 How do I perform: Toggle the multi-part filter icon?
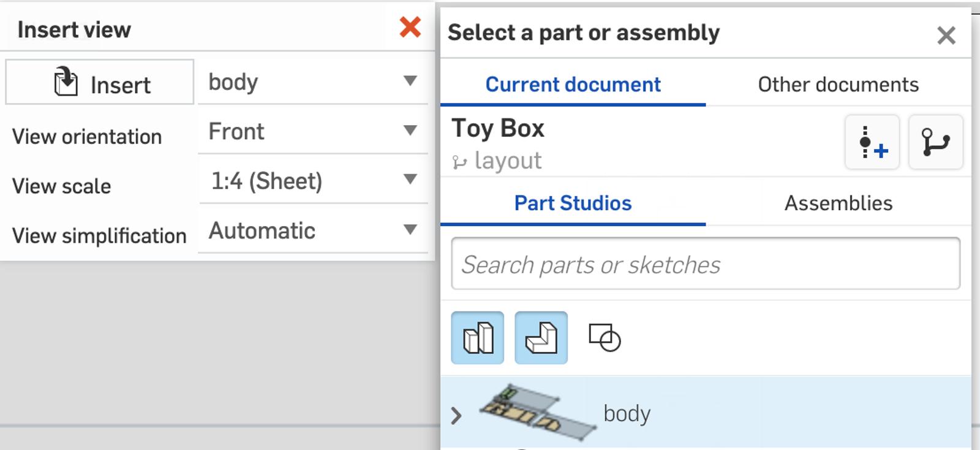(478, 338)
